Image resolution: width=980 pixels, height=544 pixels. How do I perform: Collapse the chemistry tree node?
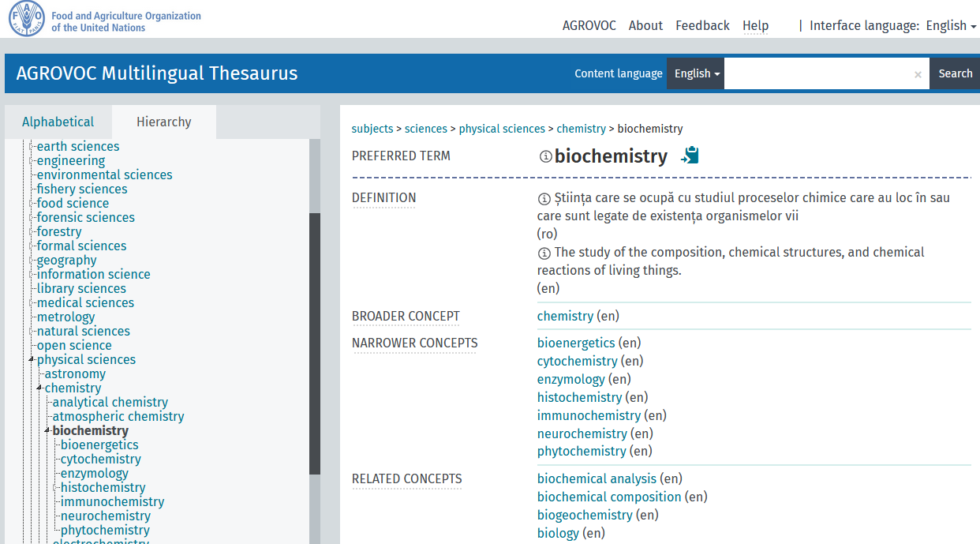[39, 388]
